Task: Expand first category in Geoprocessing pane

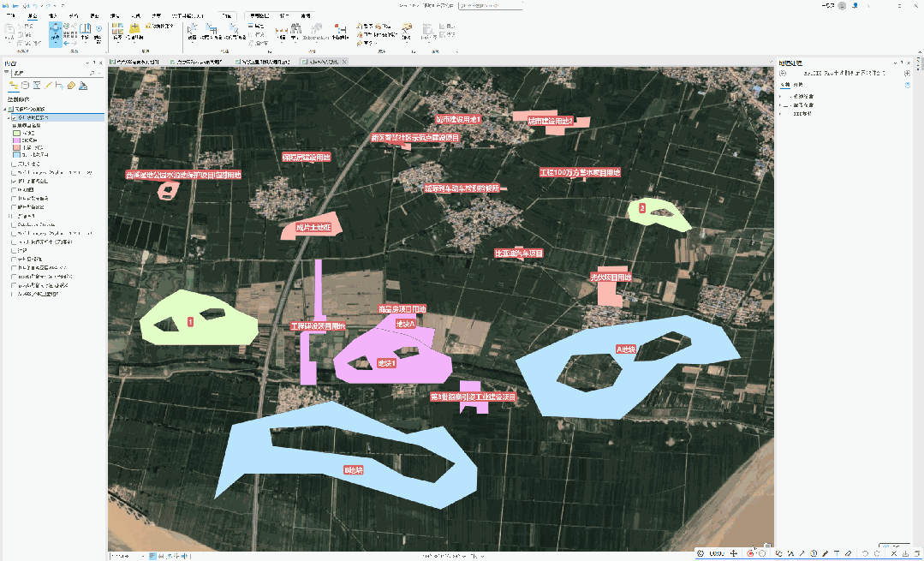Action: tap(780, 95)
